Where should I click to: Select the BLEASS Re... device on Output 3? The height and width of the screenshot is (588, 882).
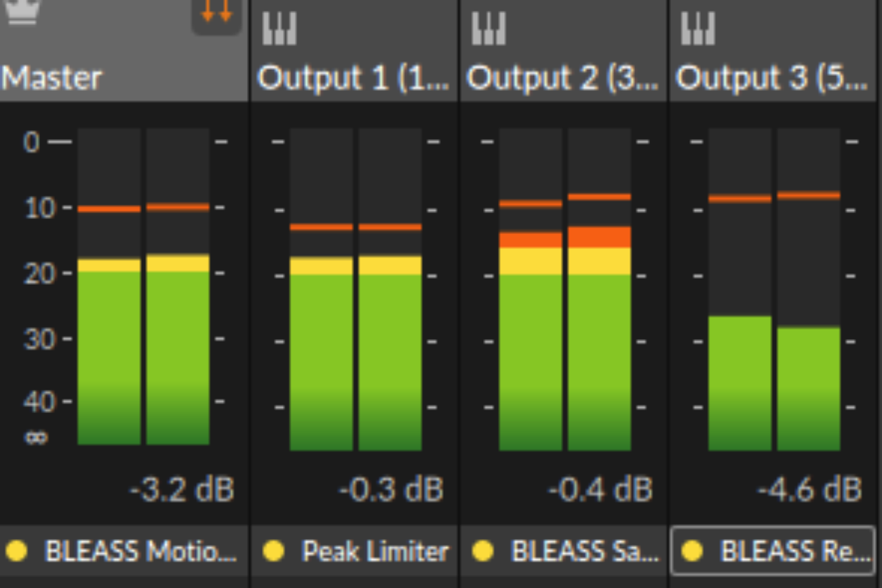(x=794, y=551)
